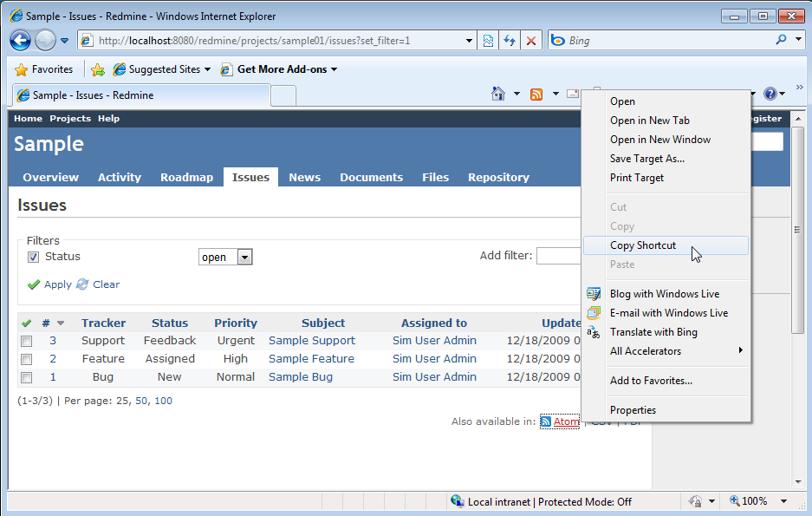This screenshot has width=812, height=516.
Task: Open the Repository project tab
Action: (x=498, y=177)
